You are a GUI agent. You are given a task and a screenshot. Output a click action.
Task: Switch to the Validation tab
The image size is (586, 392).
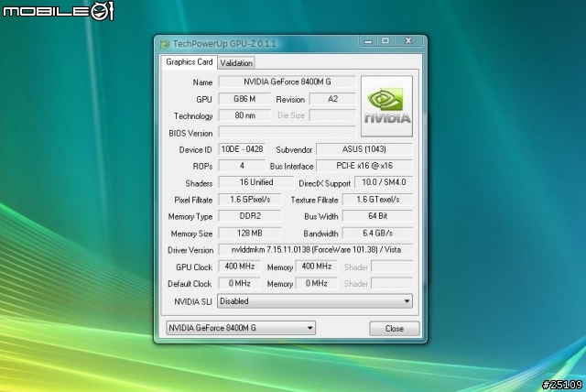pos(236,63)
